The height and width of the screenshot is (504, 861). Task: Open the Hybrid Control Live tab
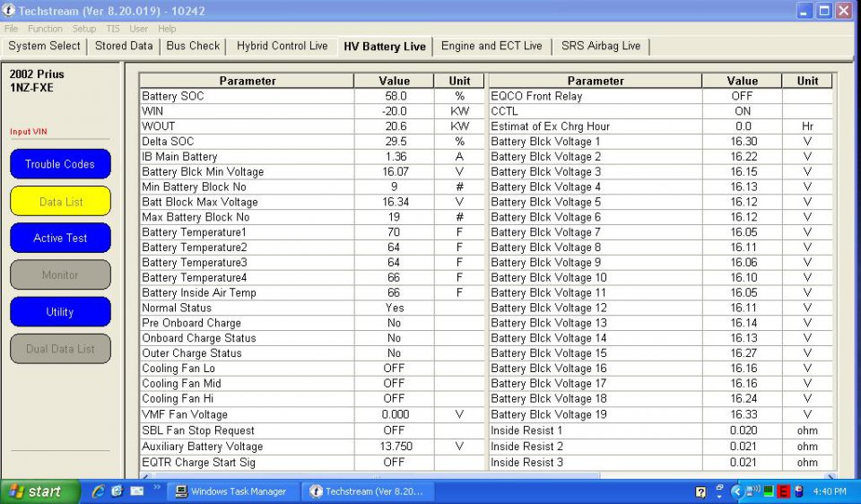coord(283,46)
